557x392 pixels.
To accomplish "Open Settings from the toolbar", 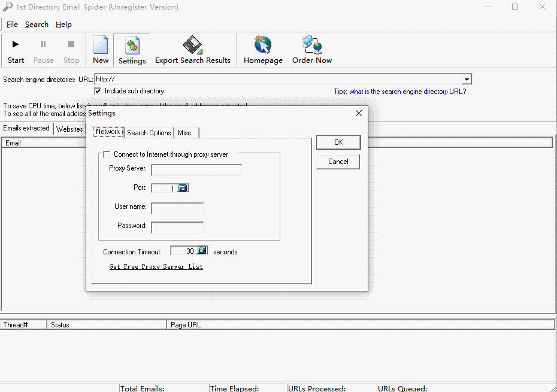I will coord(132,46).
